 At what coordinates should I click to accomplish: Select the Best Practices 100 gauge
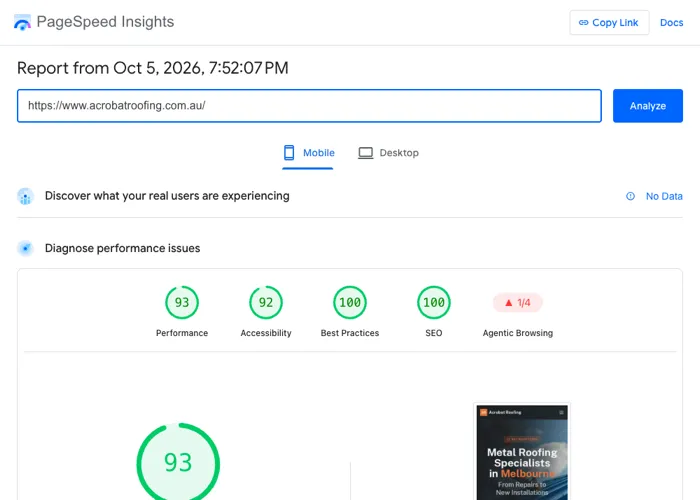point(350,302)
